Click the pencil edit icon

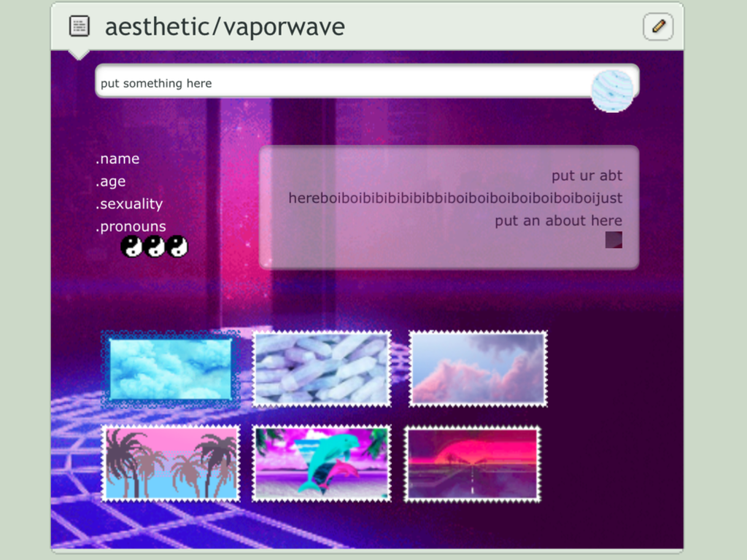pos(658,26)
